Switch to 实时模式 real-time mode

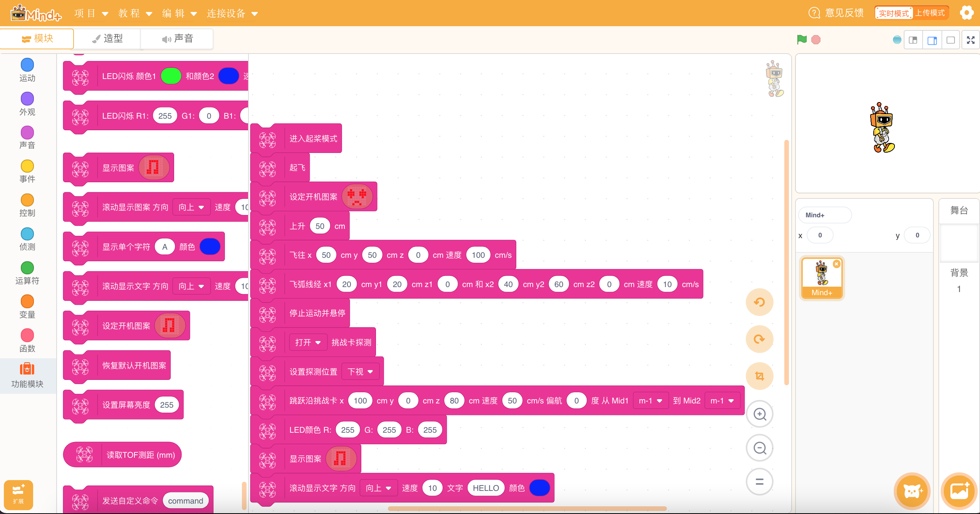[894, 13]
